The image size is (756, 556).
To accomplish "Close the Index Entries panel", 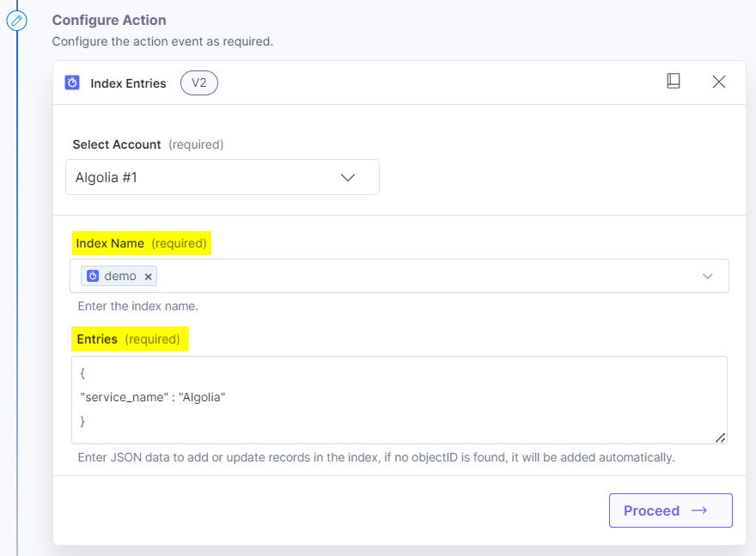I will pyautogui.click(x=719, y=82).
